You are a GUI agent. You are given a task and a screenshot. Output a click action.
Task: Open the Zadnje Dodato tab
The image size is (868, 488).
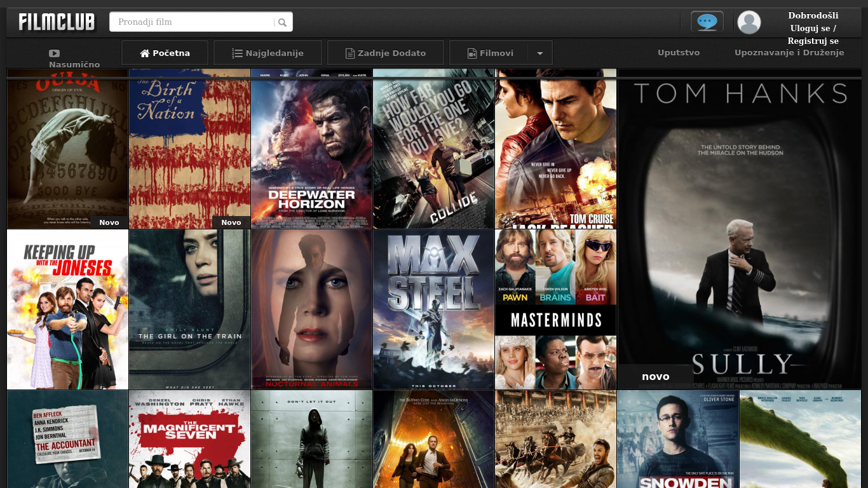pos(385,53)
